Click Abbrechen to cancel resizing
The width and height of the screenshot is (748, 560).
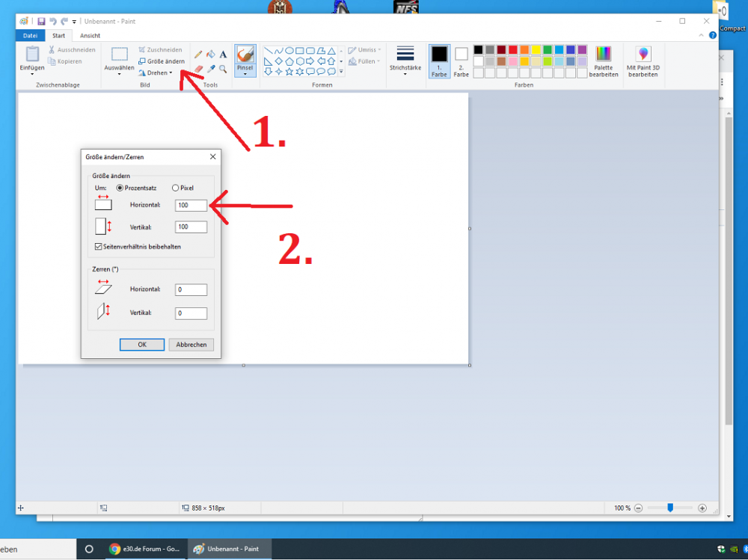tap(191, 345)
